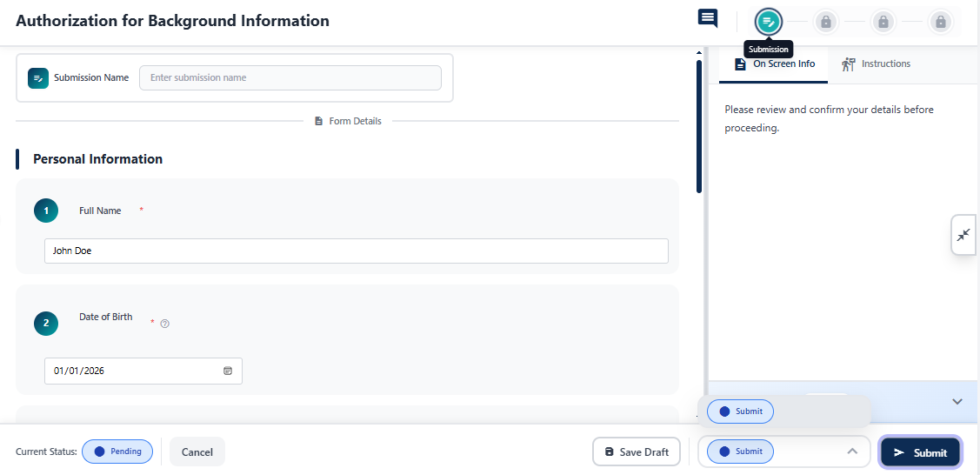
Task: Collapse the action status dropdown chevron
Action: 852,452
